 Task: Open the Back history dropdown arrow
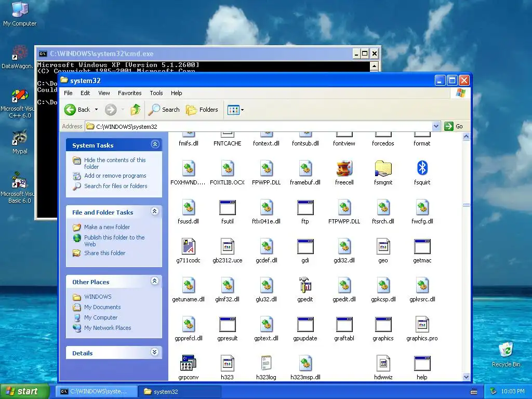click(x=96, y=110)
